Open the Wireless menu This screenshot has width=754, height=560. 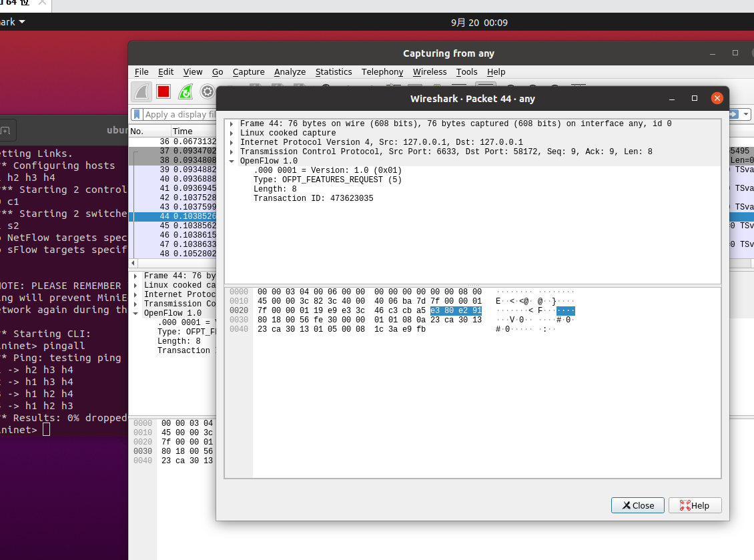click(430, 71)
